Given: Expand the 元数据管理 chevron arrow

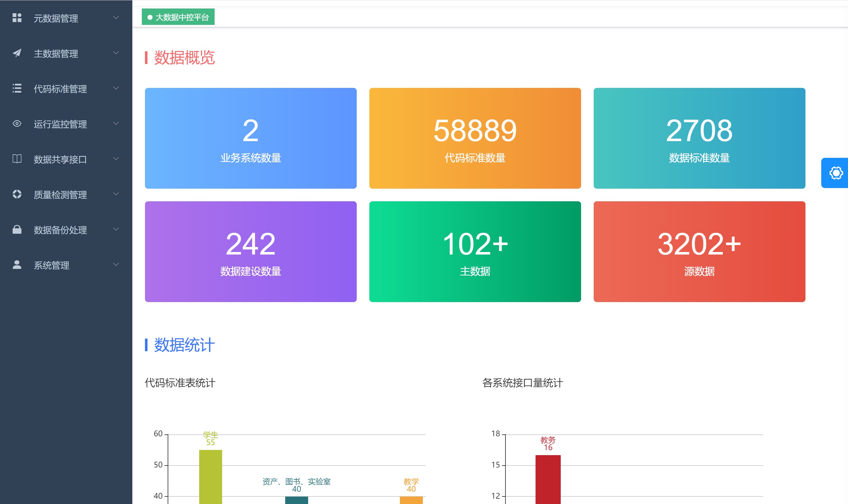Looking at the screenshot, I should click(116, 17).
